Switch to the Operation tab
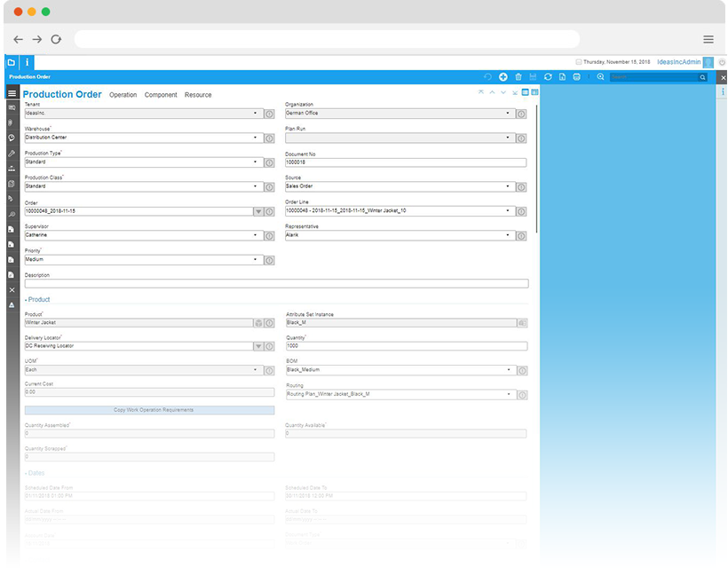 (123, 95)
